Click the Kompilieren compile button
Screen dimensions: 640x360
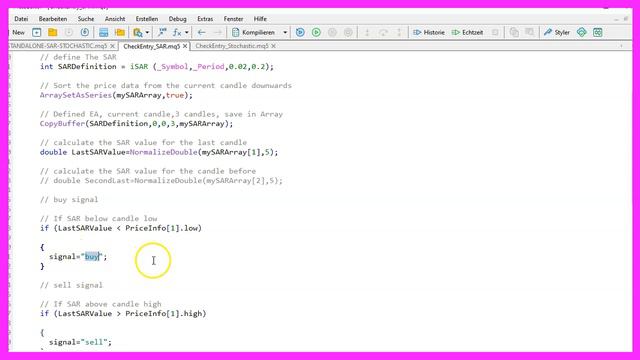pyautogui.click(x=254, y=32)
